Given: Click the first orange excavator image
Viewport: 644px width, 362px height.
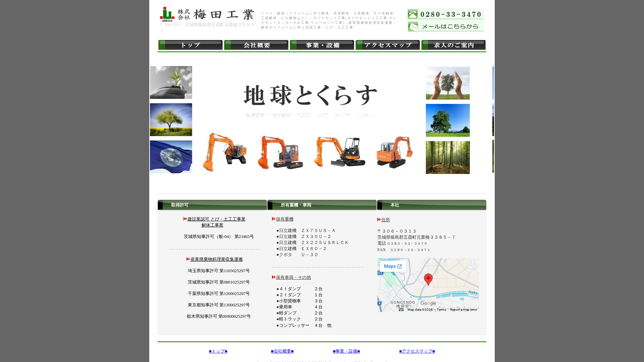Looking at the screenshot, I should point(225,152).
